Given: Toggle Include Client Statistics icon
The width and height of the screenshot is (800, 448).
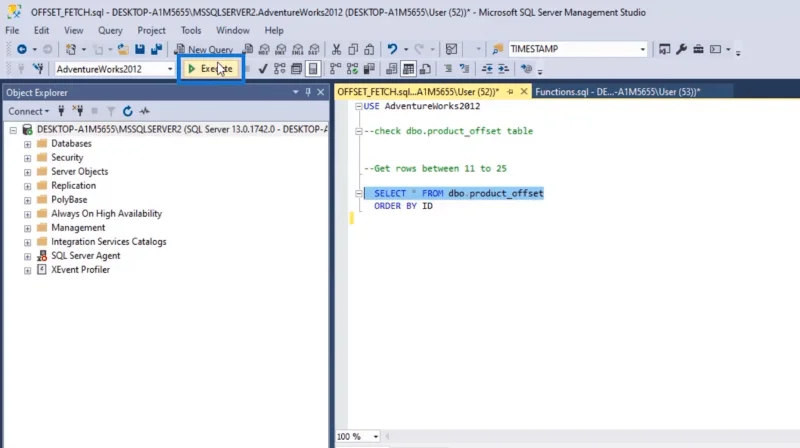Looking at the screenshot, I should [x=369, y=69].
